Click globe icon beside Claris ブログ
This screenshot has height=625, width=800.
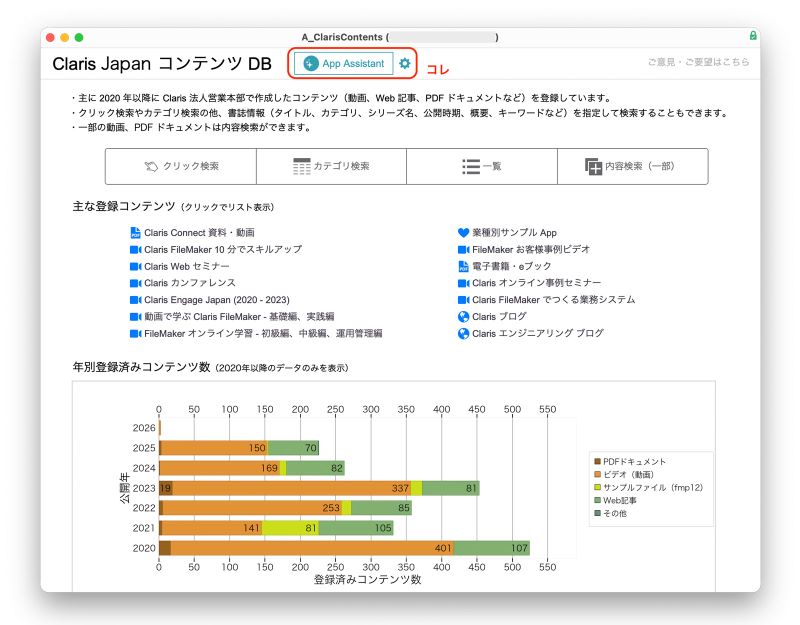point(463,317)
